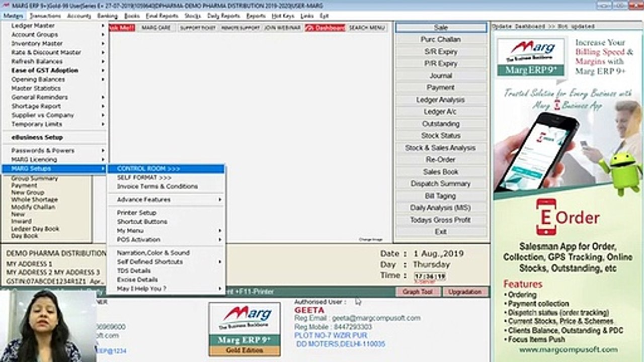Expand Self Defined Shortcuts submenu
This screenshot has height=362, width=644.
point(166,262)
